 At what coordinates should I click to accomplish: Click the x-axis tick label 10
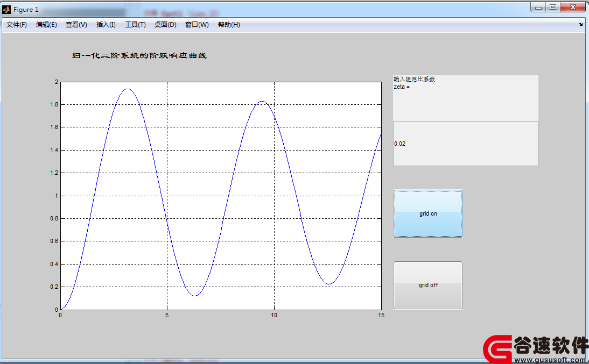274,315
